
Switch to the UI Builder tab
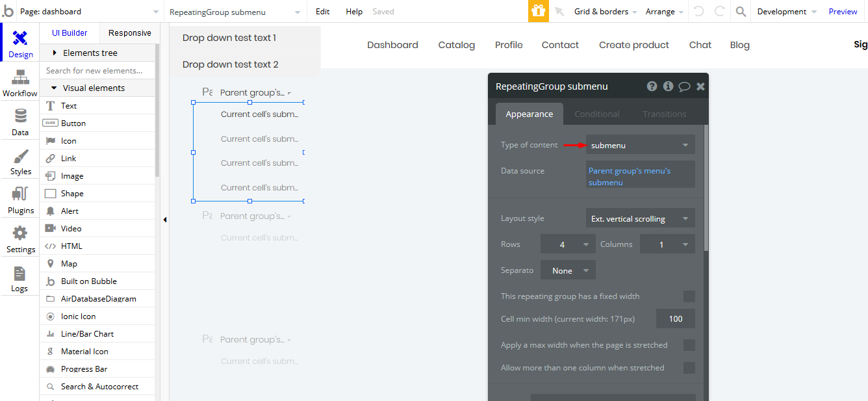coord(70,33)
